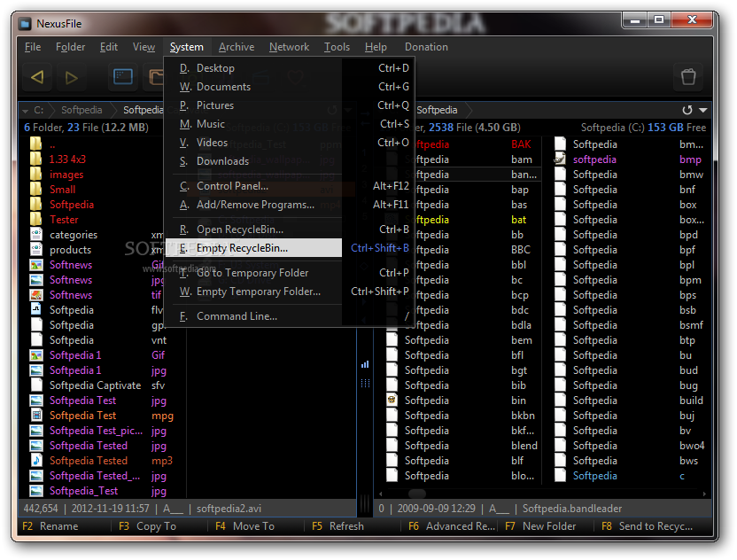The image size is (737, 560).
Task: Select Add/Remove Programs... menu entry
Action: (x=291, y=205)
